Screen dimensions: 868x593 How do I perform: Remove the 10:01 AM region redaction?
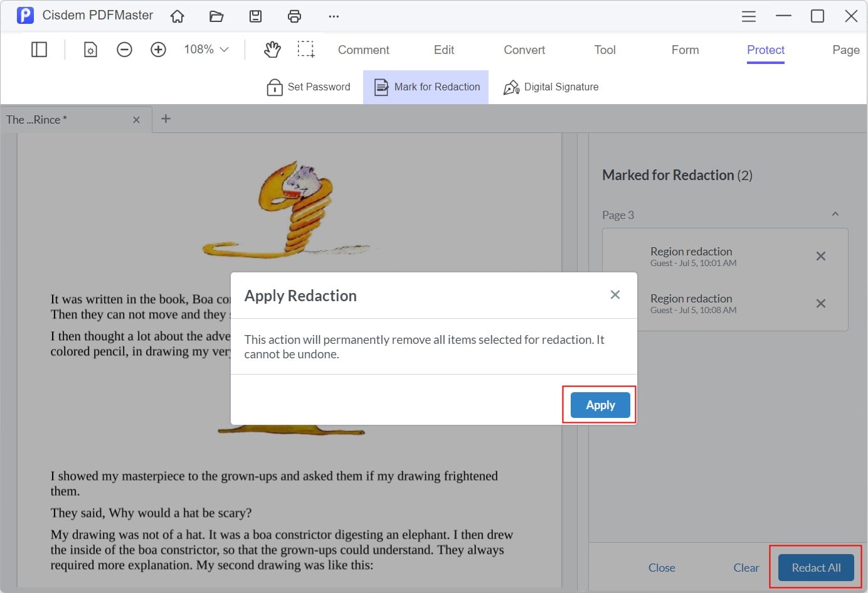(x=820, y=256)
